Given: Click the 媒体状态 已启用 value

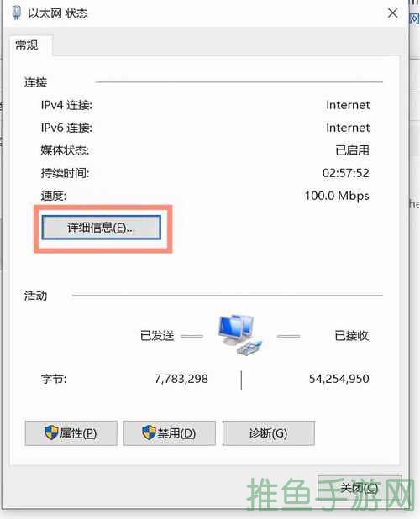Looking at the screenshot, I should click(352, 150).
